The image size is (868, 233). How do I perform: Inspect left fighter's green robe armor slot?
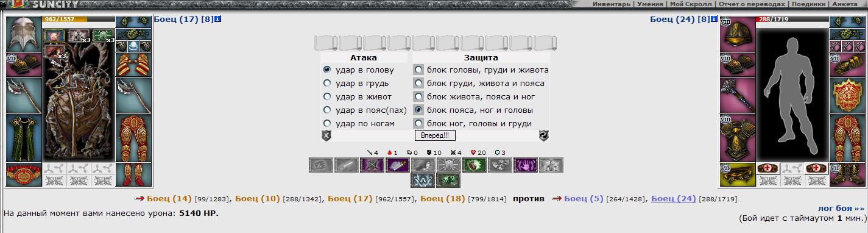click(x=24, y=138)
